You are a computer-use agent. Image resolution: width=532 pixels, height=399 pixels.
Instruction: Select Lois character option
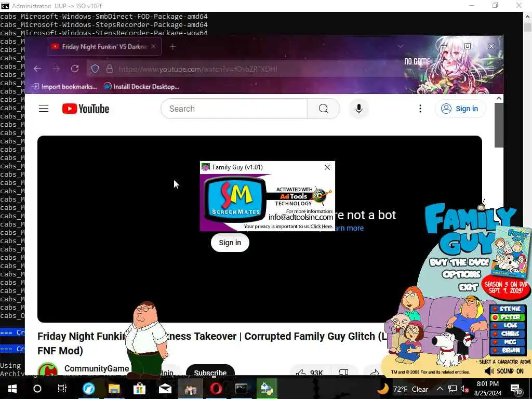click(x=507, y=325)
